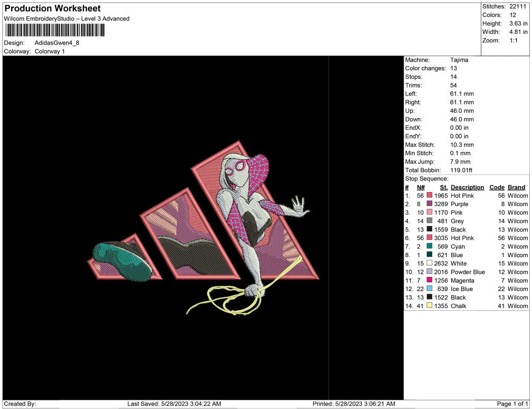This screenshot has height=409, width=532.
Task: Click the 'Last Saved' timestamp in the footer
Action: pyautogui.click(x=174, y=404)
